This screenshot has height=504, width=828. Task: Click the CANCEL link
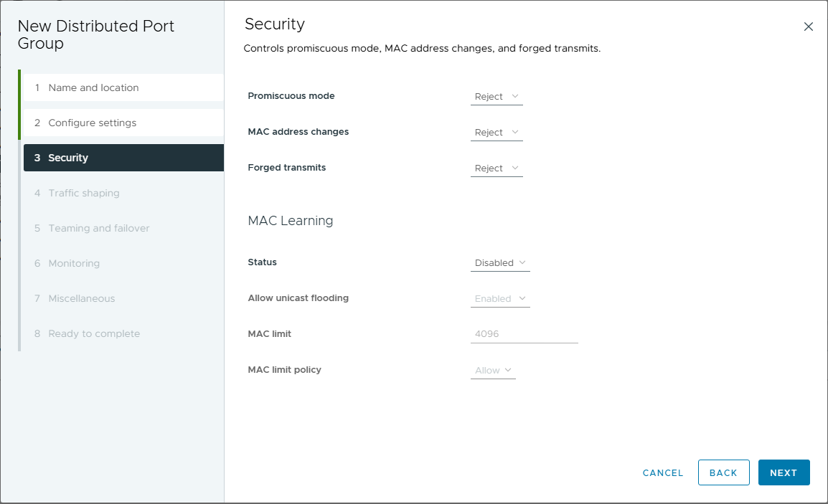[663, 473]
